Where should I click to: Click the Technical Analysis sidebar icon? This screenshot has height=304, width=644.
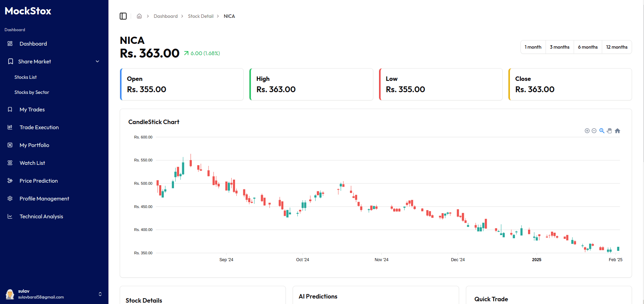(x=10, y=216)
